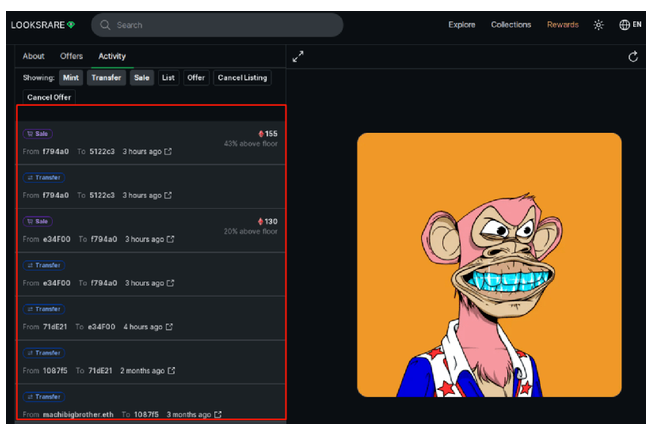Click the '43% above floor' text
This screenshot has width=655, height=432.
[x=251, y=144]
